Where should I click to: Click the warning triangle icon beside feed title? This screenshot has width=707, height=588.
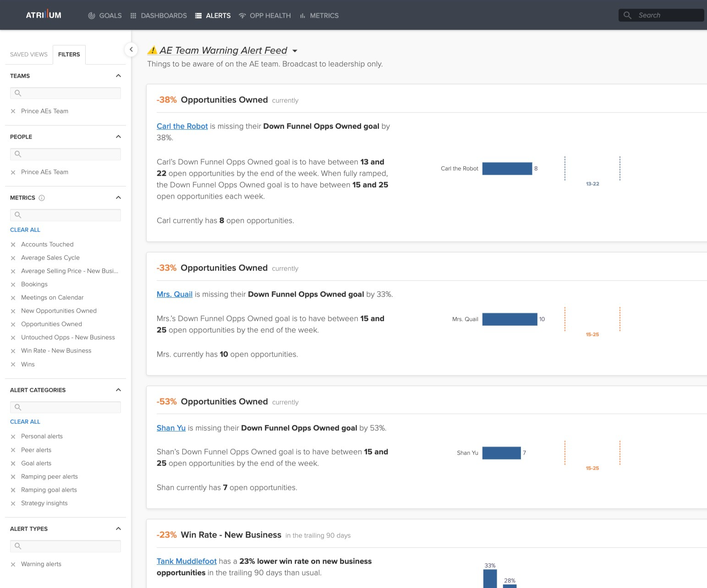(x=152, y=50)
